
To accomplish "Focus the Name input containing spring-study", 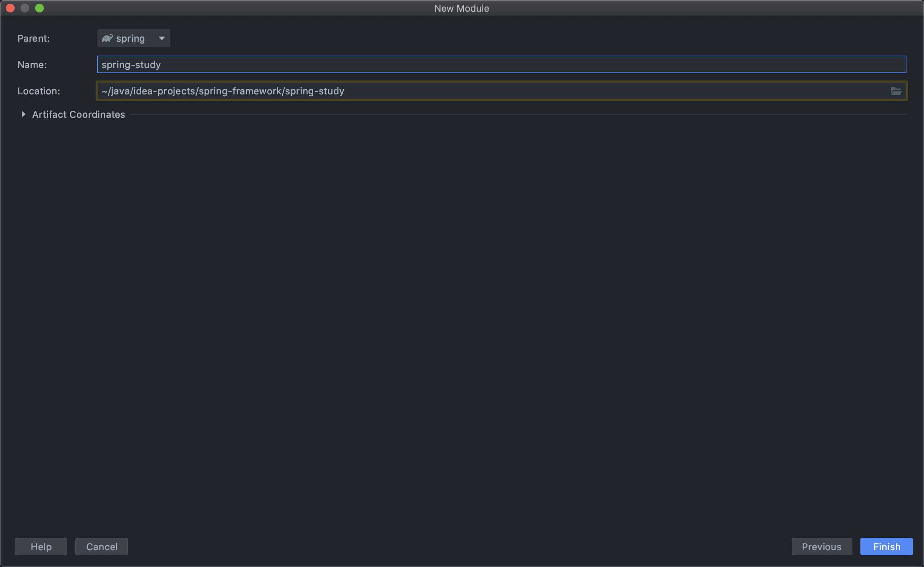I will tap(501, 64).
